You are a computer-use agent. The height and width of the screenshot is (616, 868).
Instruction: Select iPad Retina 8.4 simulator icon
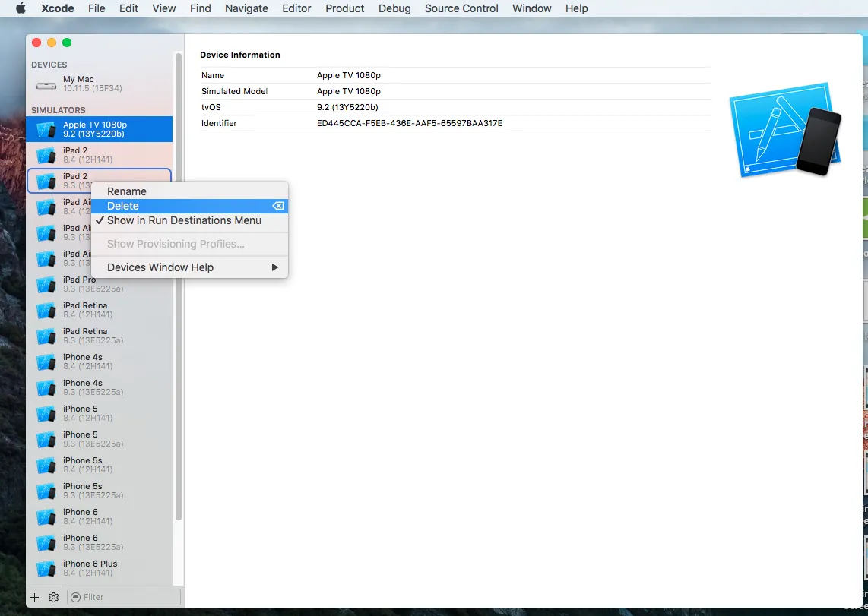(x=46, y=310)
